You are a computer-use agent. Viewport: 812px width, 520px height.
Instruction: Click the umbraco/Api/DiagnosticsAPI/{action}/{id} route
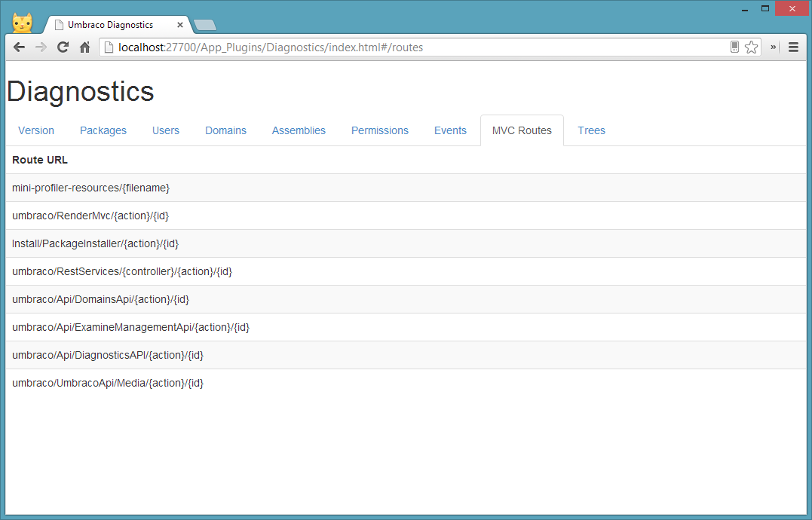[406, 356]
